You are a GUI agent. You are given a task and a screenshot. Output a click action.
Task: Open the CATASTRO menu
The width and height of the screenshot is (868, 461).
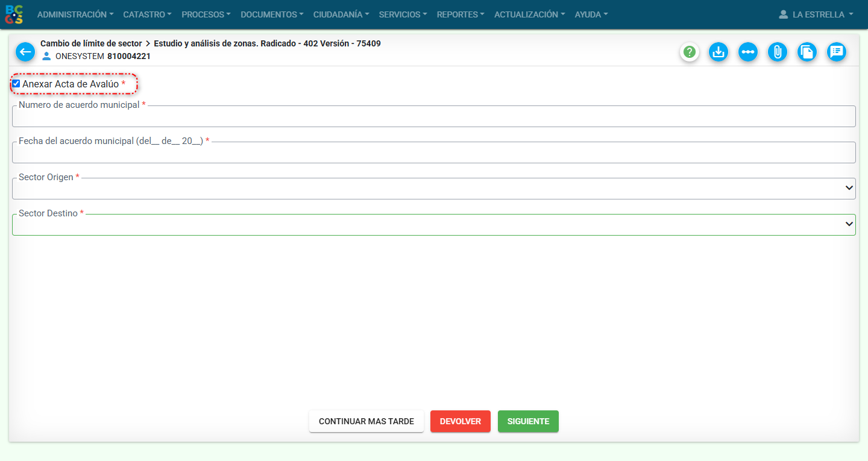point(147,14)
